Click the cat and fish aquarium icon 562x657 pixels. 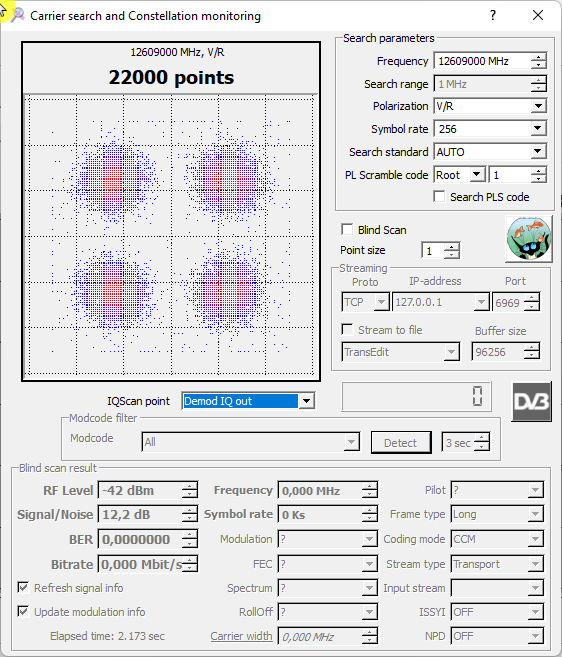[528, 239]
